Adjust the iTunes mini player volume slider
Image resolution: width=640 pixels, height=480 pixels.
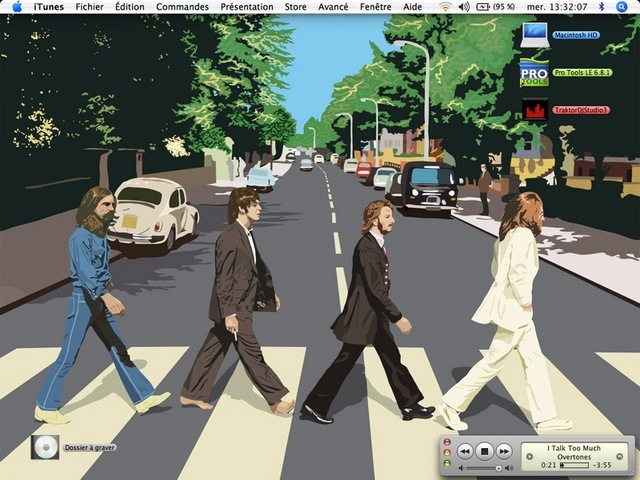(484, 468)
